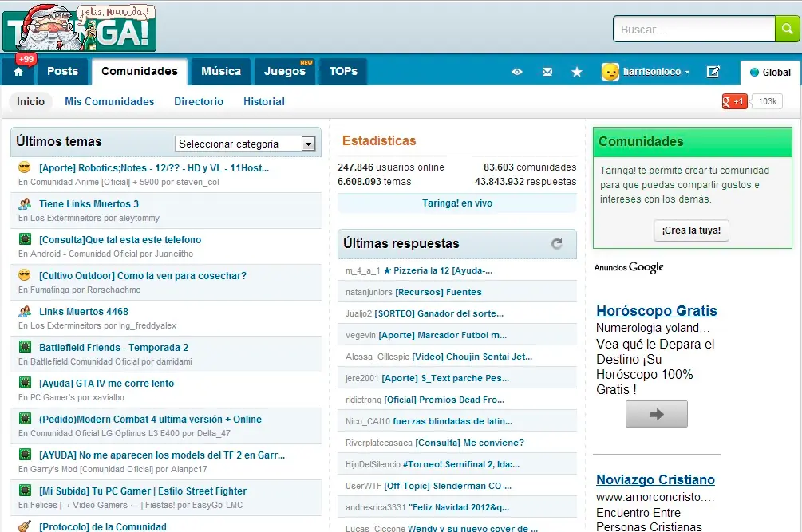Click the green icon beside Que tal esta este telefono
This screenshot has width=802, height=532.
(x=25, y=239)
